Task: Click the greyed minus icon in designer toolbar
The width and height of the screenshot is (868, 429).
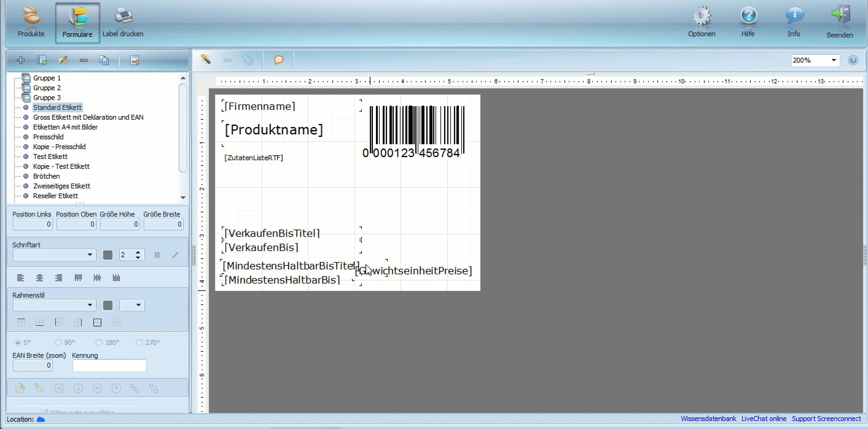Action: pyautogui.click(x=228, y=60)
